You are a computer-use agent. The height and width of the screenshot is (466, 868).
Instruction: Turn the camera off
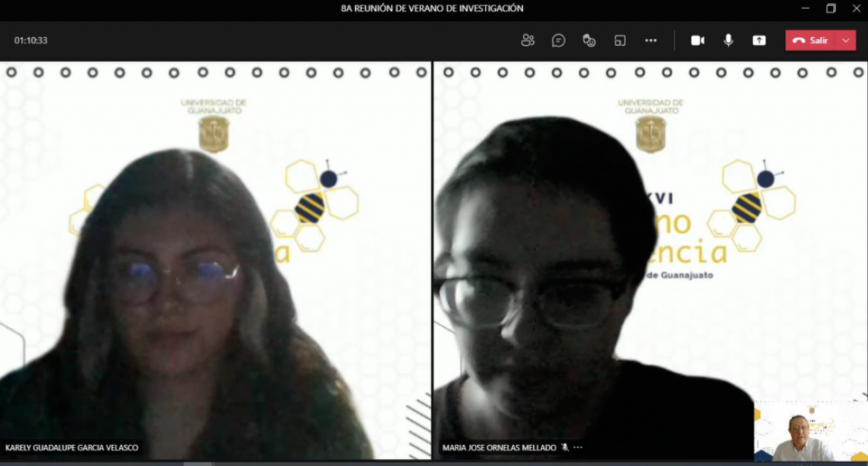pyautogui.click(x=698, y=40)
